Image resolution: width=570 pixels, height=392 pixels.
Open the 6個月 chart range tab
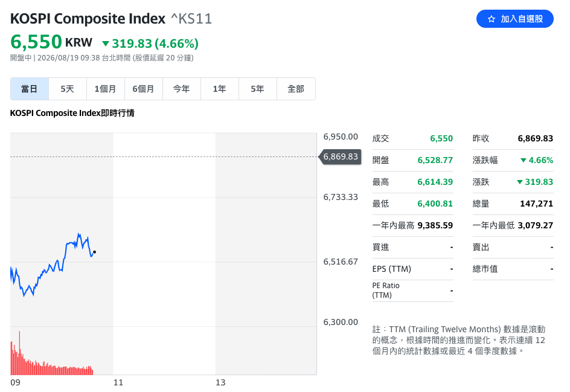(x=143, y=89)
